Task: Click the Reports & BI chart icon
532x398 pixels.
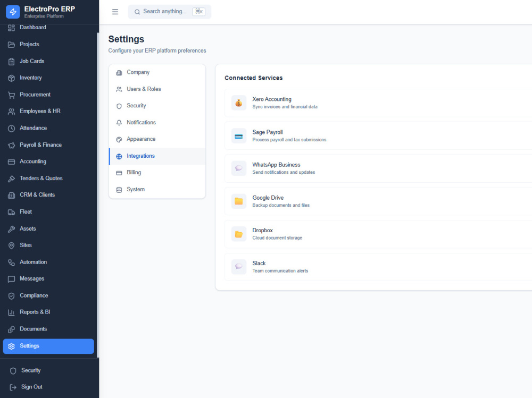Action: (x=12, y=312)
